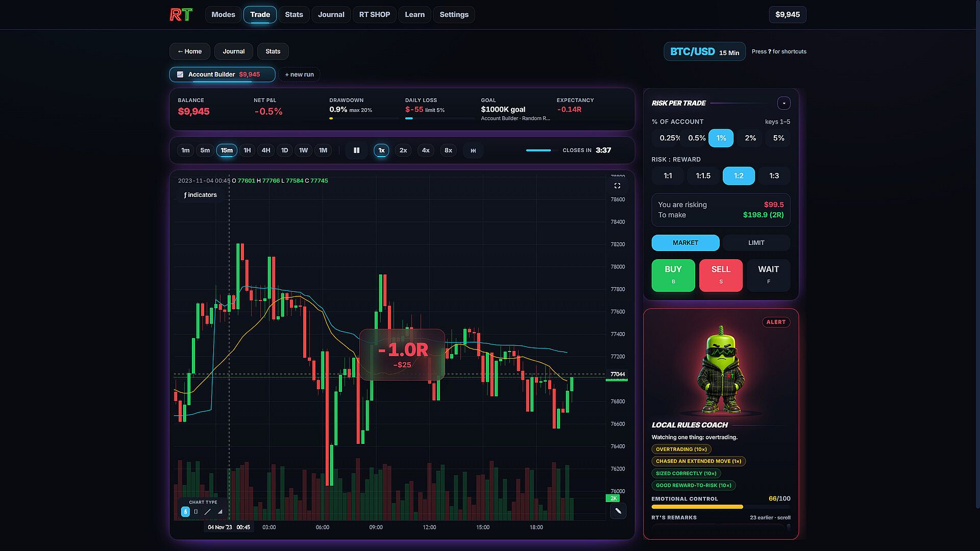
Task: Open the drawing pencil tool
Action: point(618,511)
